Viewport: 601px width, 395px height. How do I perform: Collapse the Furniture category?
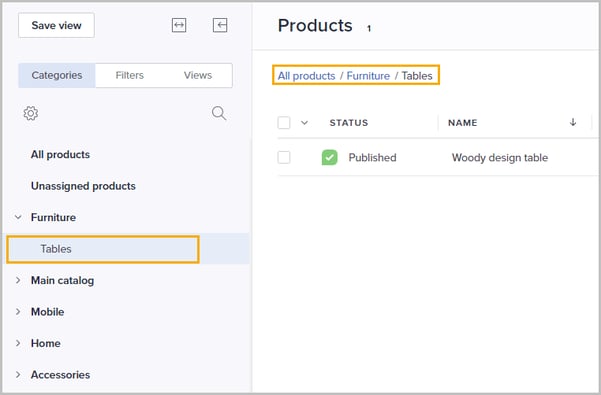[18, 217]
